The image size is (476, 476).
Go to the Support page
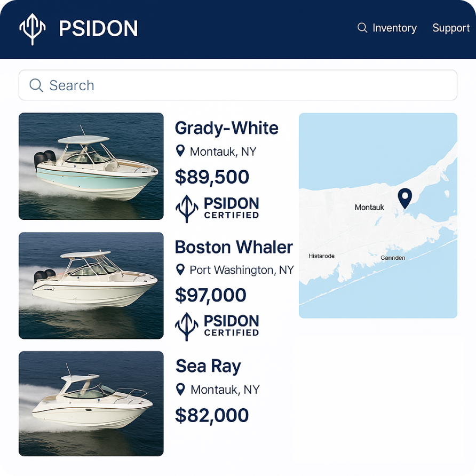(451, 28)
